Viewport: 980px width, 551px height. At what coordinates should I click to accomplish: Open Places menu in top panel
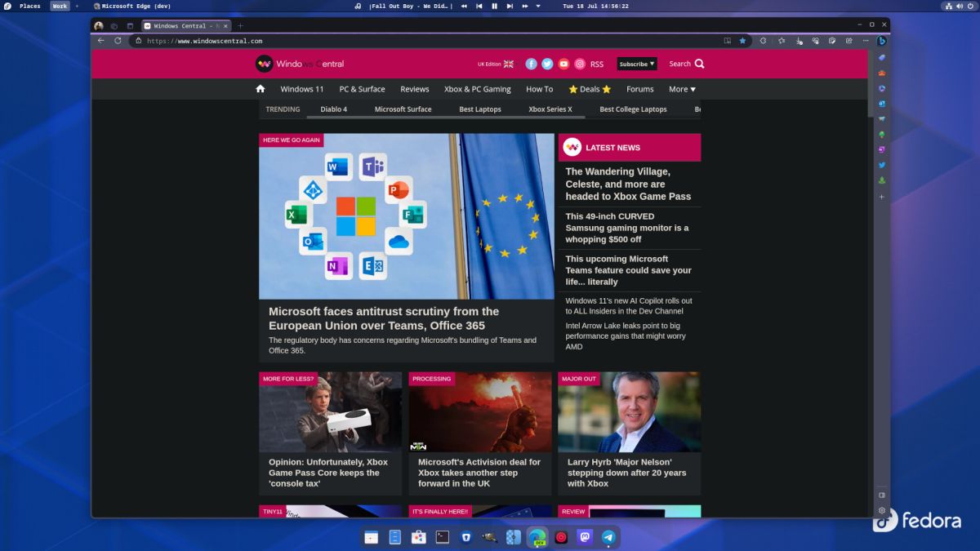pyautogui.click(x=30, y=6)
